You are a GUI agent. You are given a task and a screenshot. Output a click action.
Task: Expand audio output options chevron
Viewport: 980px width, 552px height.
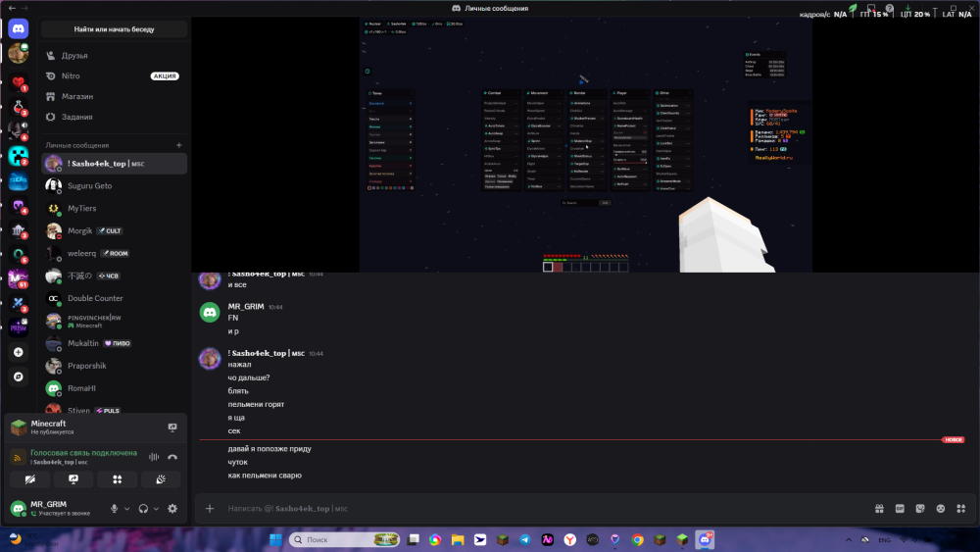(x=156, y=509)
